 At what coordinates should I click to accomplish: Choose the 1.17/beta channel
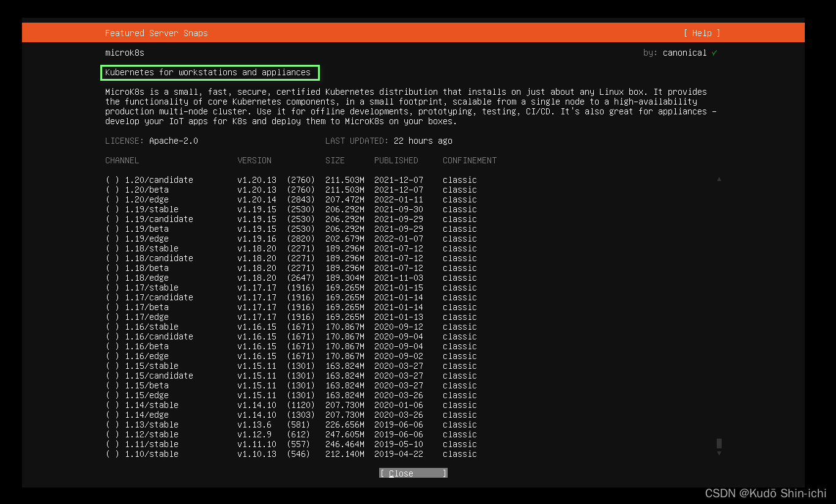pyautogui.click(x=291, y=307)
